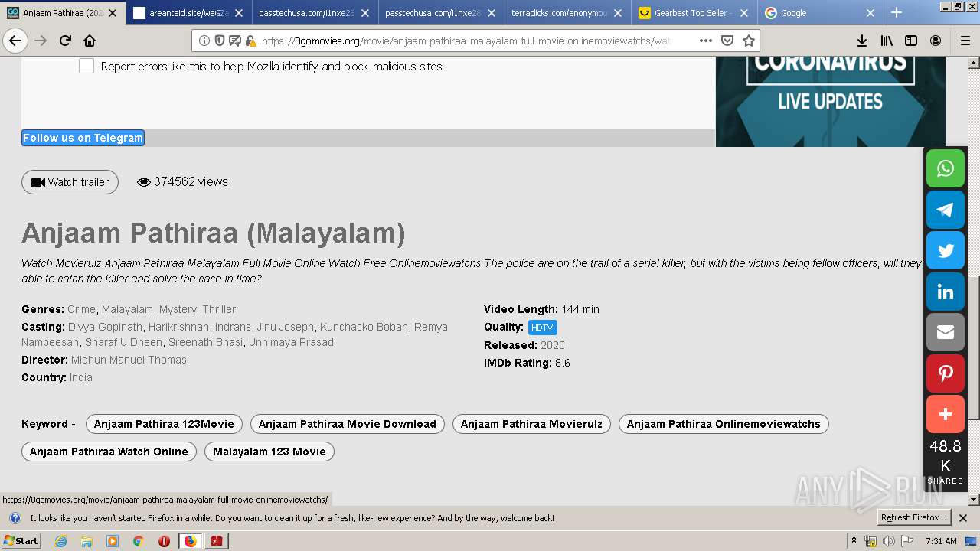Open tracking protection shield panel

[220, 41]
